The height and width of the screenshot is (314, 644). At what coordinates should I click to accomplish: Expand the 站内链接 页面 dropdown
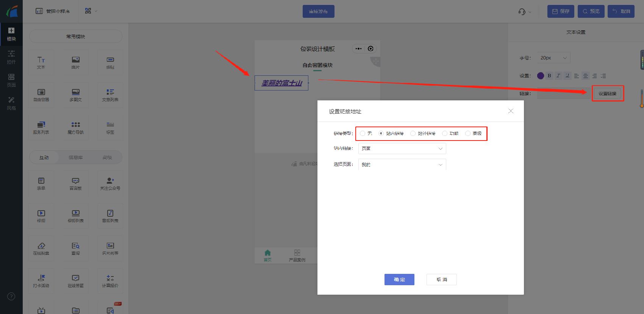(402, 148)
